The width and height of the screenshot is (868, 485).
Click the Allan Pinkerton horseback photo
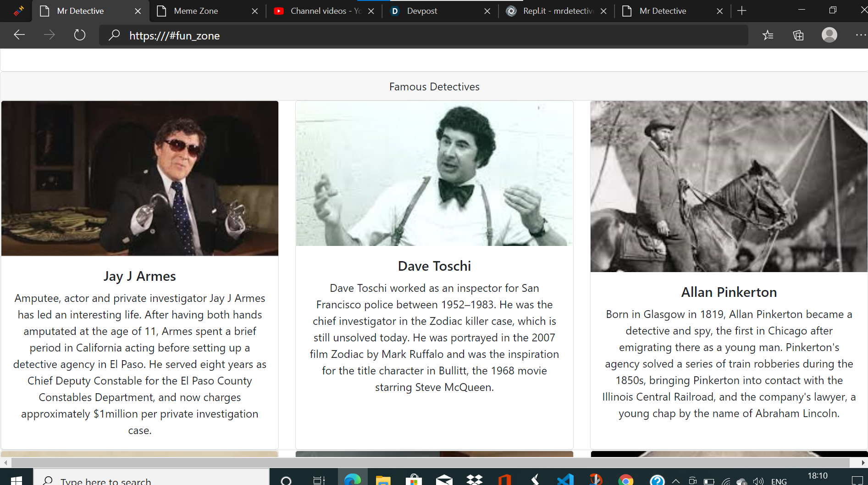click(729, 186)
